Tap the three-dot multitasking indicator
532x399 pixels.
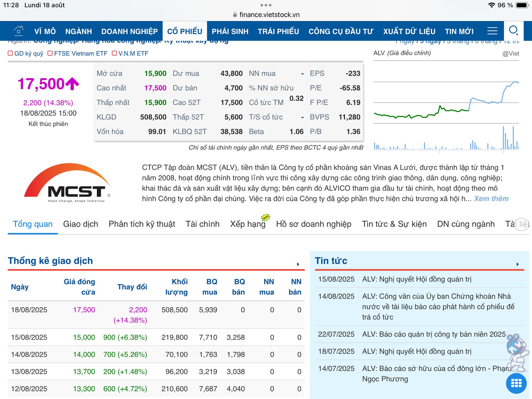coord(266,5)
